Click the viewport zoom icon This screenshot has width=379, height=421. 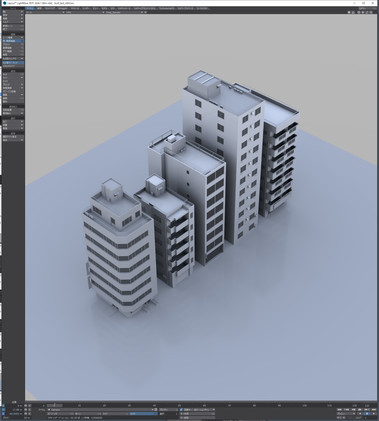point(367,12)
